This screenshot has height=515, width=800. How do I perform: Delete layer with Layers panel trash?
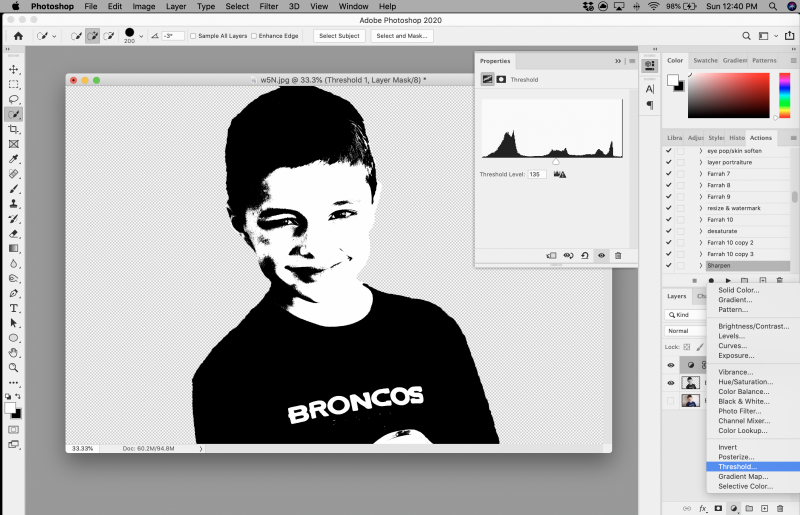coord(780,508)
